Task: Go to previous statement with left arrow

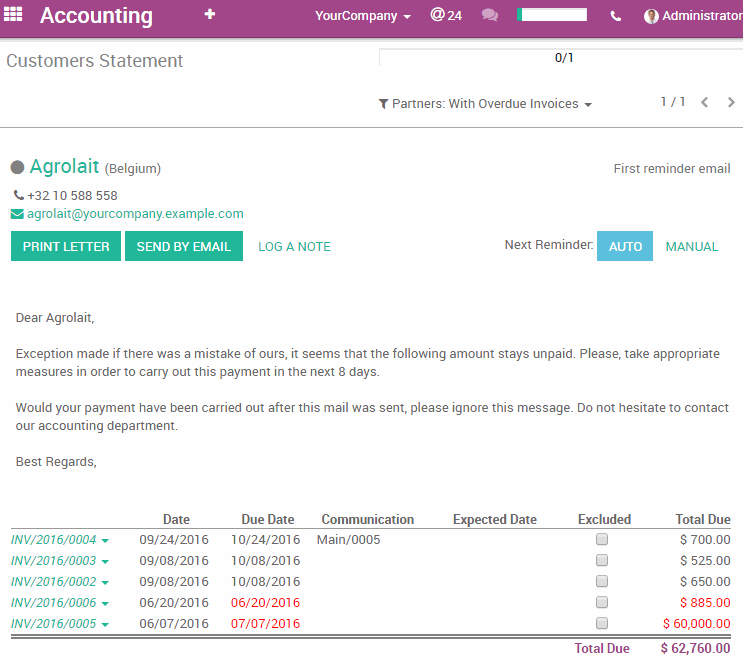Action: 705,103
